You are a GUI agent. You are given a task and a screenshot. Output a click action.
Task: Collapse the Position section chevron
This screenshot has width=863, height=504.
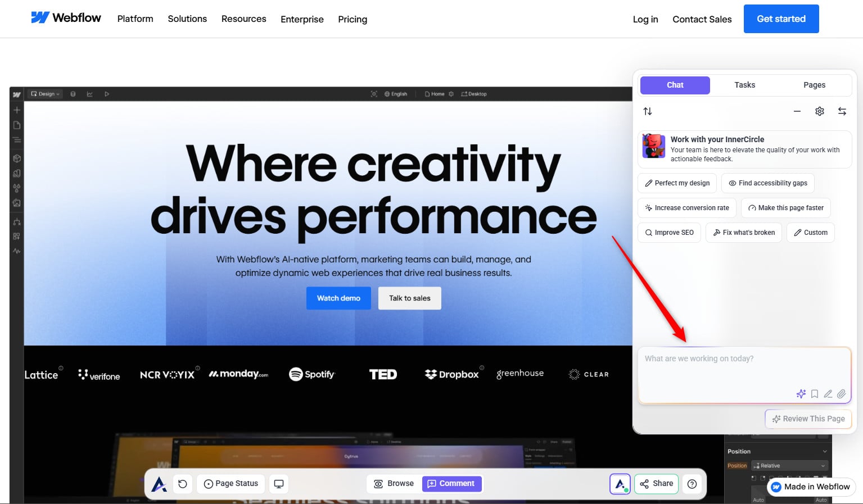(825, 452)
